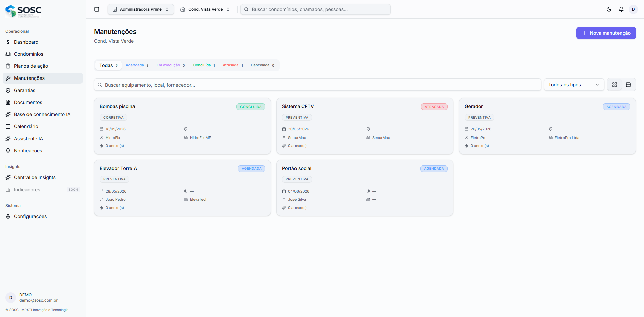This screenshot has width=644, height=317.
Task: Open Dashboard in the sidebar
Action: pos(43,42)
